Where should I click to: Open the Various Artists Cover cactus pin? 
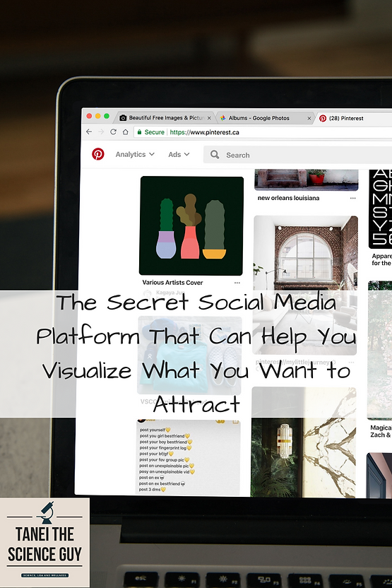point(191,225)
